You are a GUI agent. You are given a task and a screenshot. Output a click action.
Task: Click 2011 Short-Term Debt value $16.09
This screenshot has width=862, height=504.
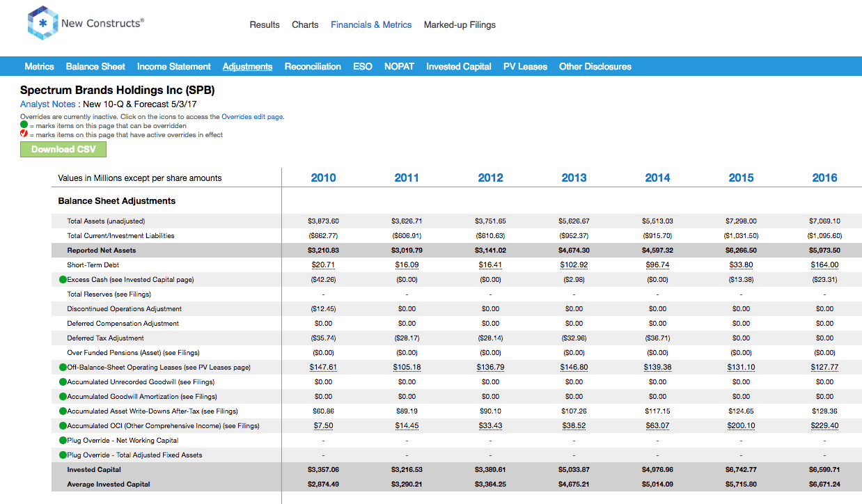coord(407,265)
